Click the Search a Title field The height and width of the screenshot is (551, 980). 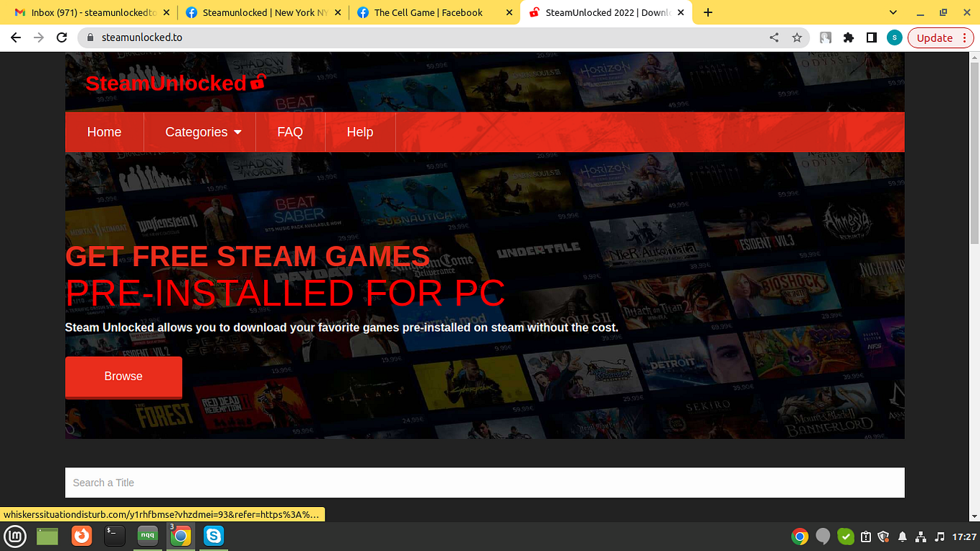pos(485,482)
